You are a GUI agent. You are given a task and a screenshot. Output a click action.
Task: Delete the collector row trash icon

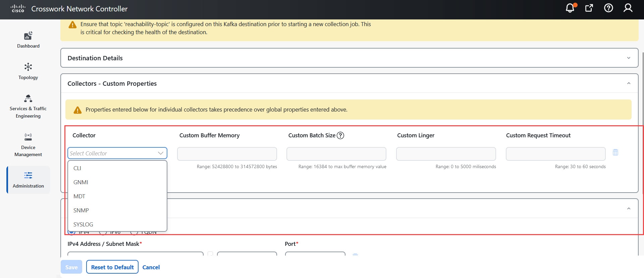coord(615,152)
